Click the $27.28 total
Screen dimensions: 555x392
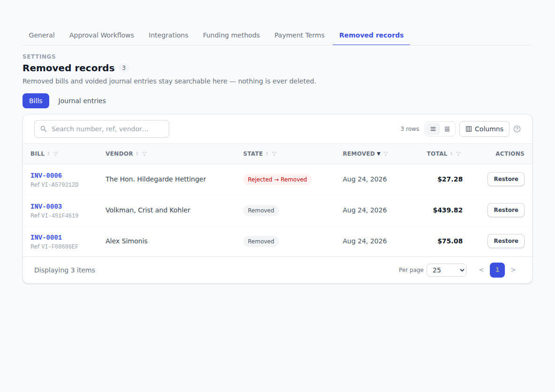(450, 179)
